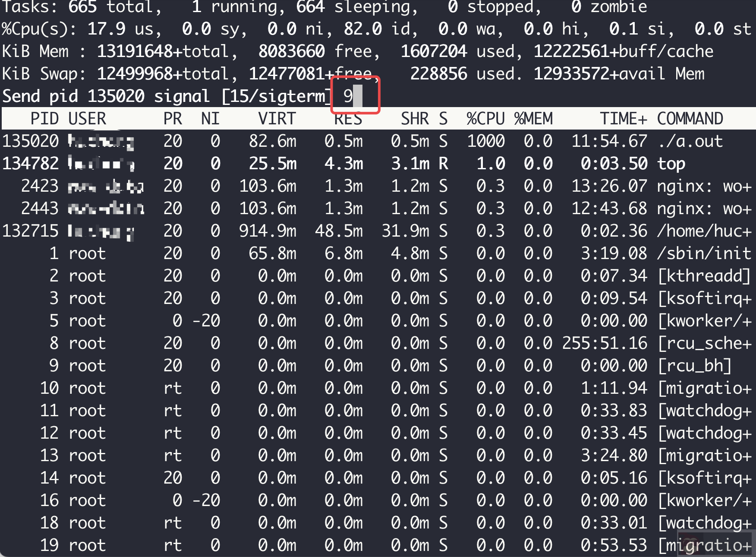Click the %CPU column header
The height and width of the screenshot is (557, 756).
[x=485, y=118]
